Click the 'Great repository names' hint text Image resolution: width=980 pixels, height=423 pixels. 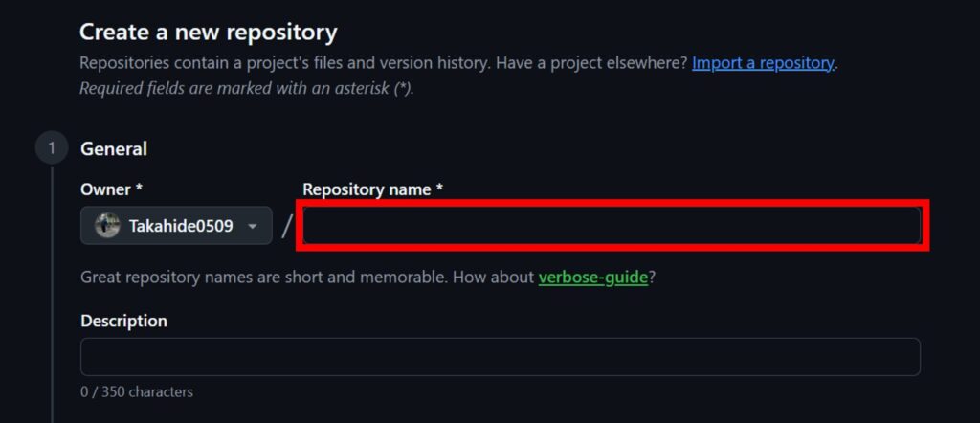tap(308, 278)
